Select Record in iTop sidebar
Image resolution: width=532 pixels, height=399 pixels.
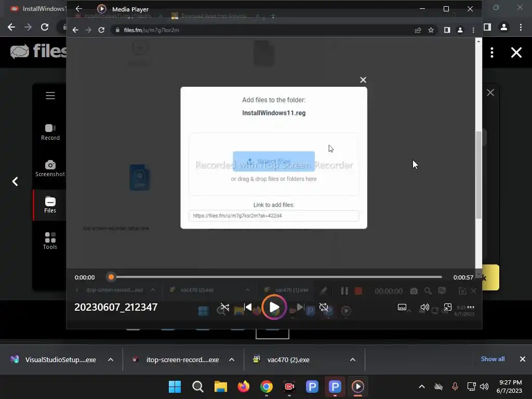50,132
